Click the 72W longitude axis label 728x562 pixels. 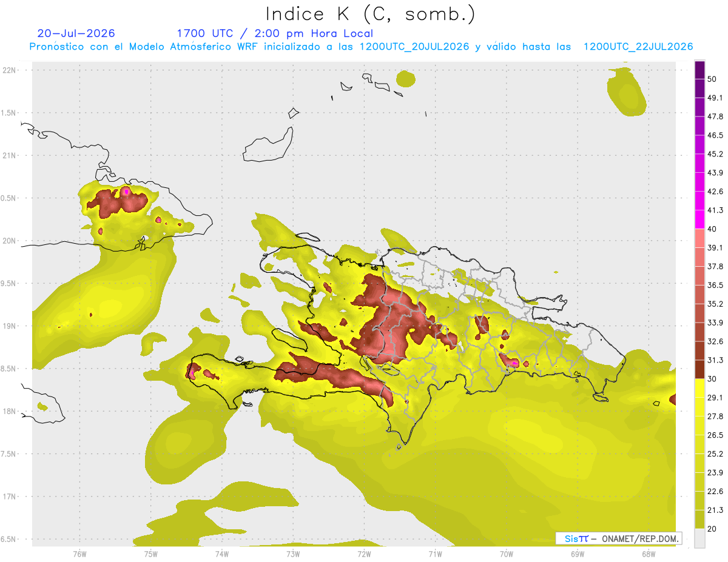tap(364, 554)
